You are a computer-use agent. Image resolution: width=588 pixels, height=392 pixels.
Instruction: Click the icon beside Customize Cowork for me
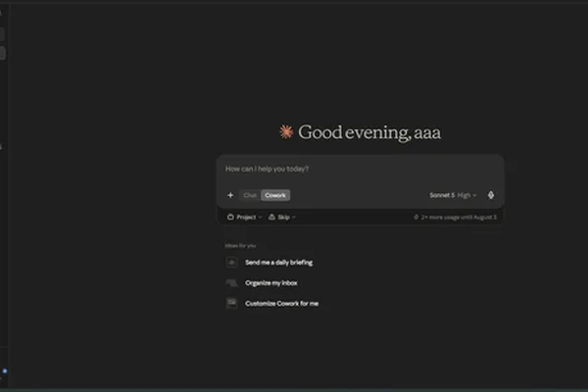(x=231, y=303)
